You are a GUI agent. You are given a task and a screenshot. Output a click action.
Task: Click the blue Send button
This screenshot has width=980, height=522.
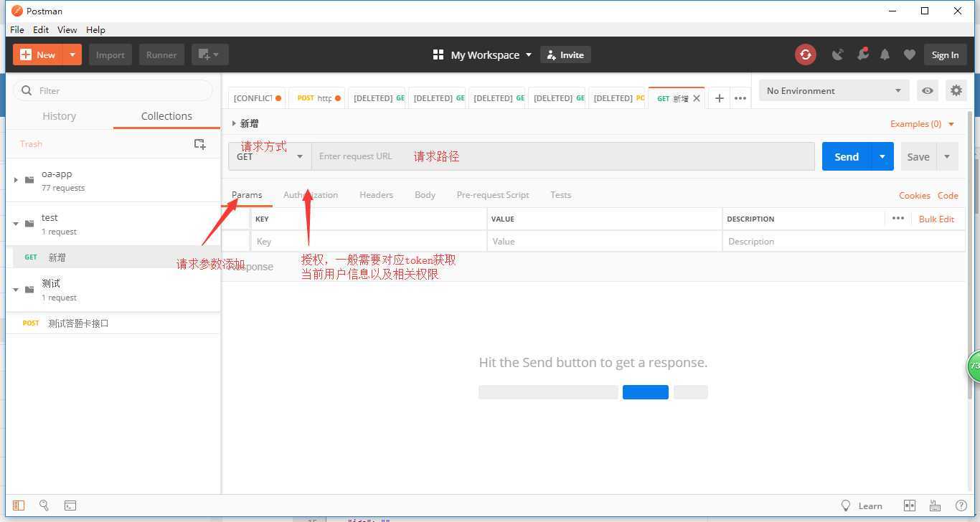point(847,156)
